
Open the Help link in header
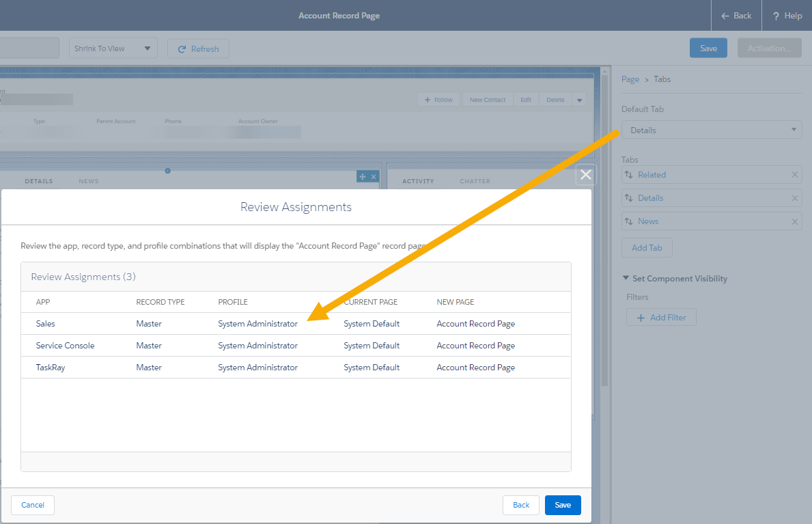pyautogui.click(x=787, y=16)
